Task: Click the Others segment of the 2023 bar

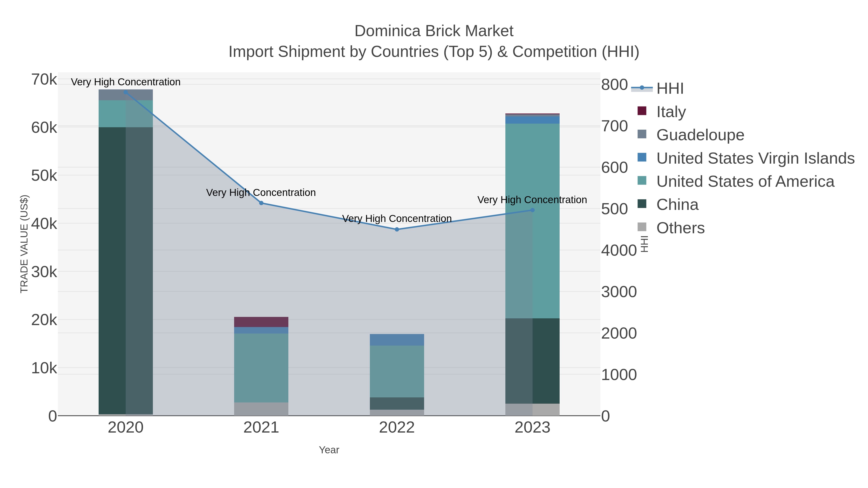Action: point(532,409)
